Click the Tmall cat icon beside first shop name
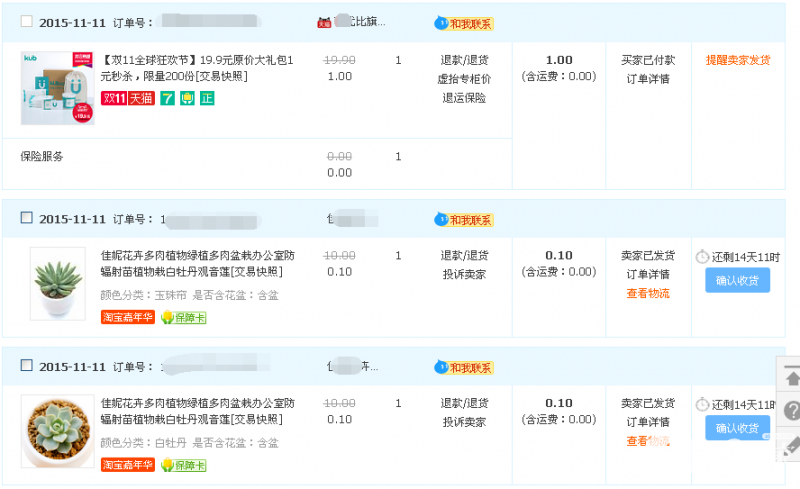The height and width of the screenshot is (489, 800). click(x=323, y=22)
